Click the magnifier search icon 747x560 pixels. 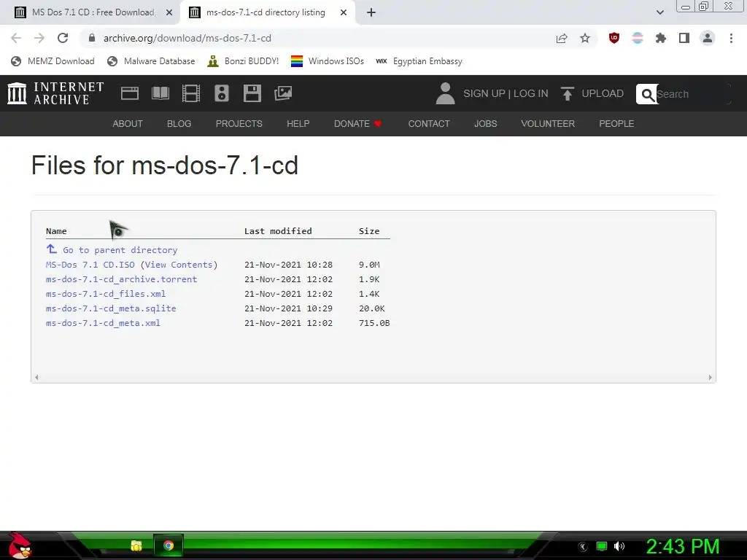(647, 94)
